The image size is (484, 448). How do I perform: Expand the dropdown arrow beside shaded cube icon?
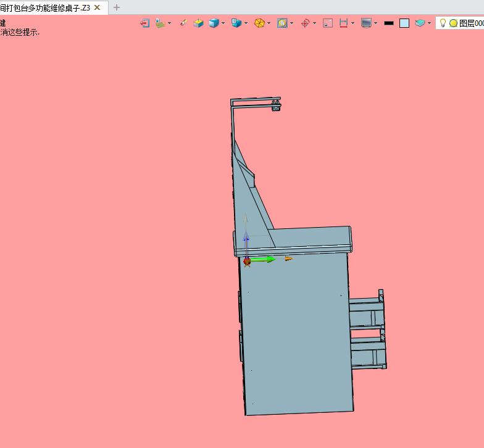pos(223,23)
